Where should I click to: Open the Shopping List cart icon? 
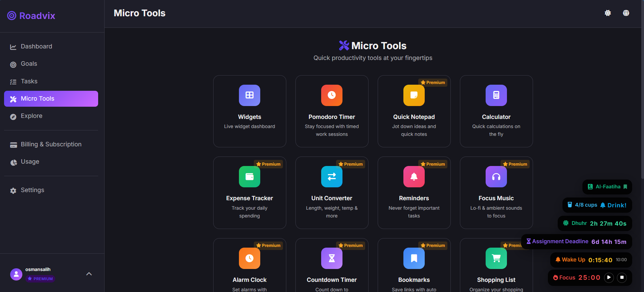coord(496,258)
